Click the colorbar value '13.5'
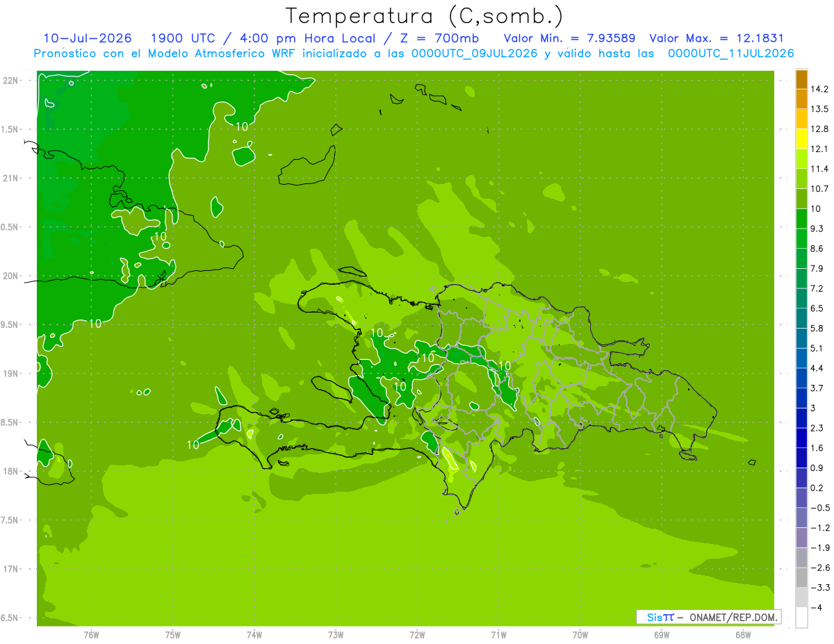 pyautogui.click(x=819, y=109)
